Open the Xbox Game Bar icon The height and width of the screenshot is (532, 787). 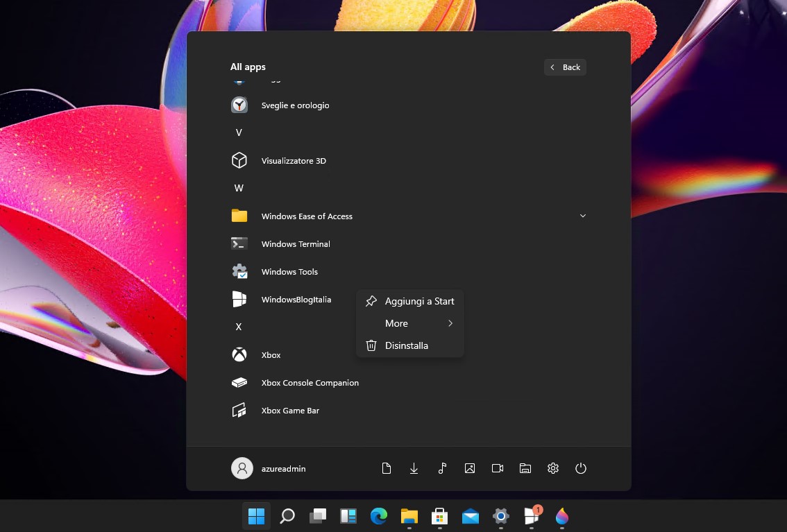(x=239, y=410)
